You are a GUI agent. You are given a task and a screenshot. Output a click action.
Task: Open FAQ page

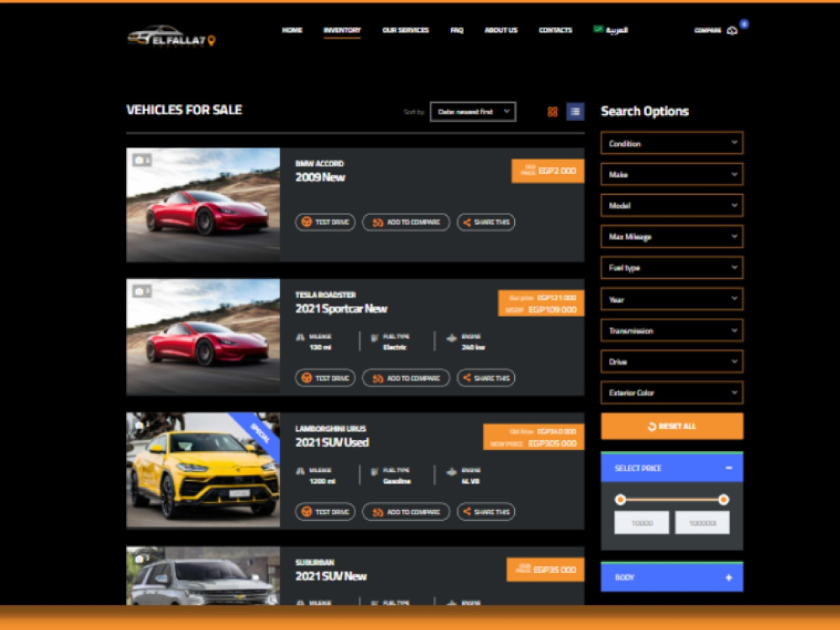pos(456,30)
